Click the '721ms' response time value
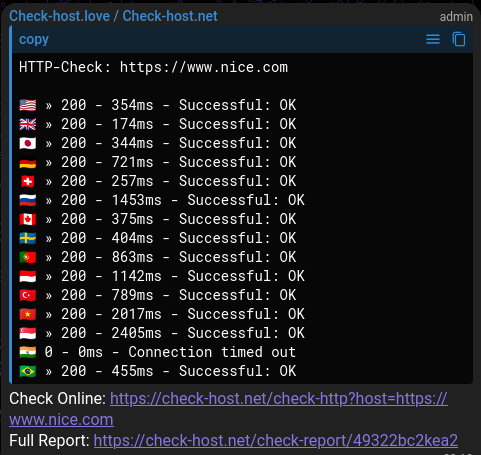481x455 pixels. click(x=132, y=162)
